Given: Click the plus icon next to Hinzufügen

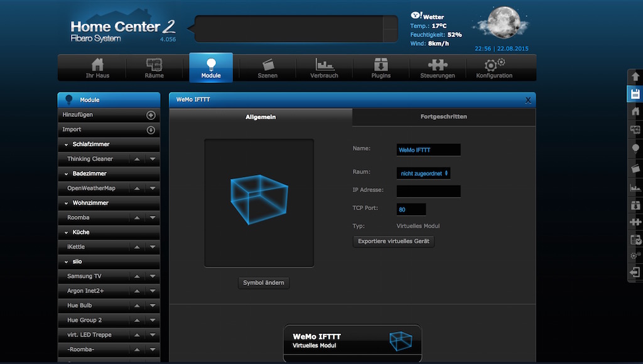Looking at the screenshot, I should pyautogui.click(x=151, y=115).
